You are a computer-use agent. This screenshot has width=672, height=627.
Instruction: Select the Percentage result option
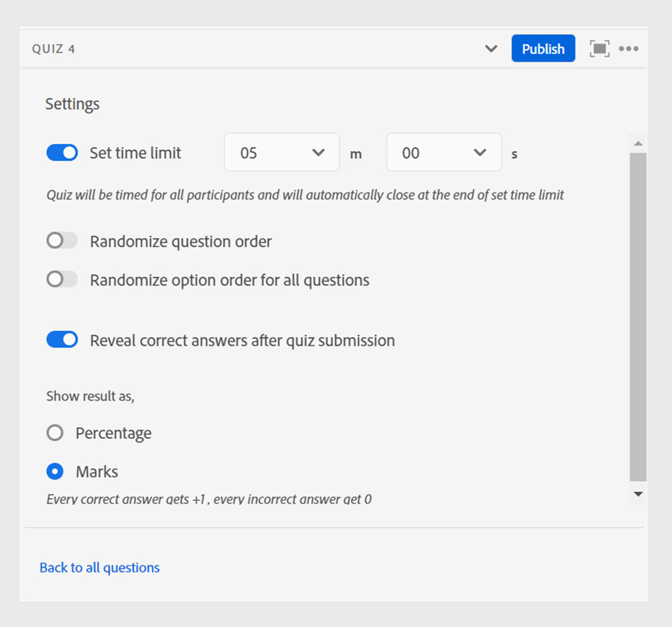tap(55, 433)
